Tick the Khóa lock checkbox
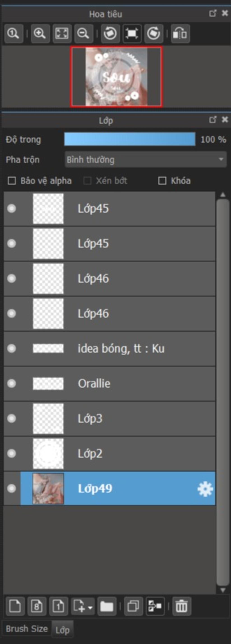The height and width of the screenshot is (644, 231). click(x=162, y=181)
